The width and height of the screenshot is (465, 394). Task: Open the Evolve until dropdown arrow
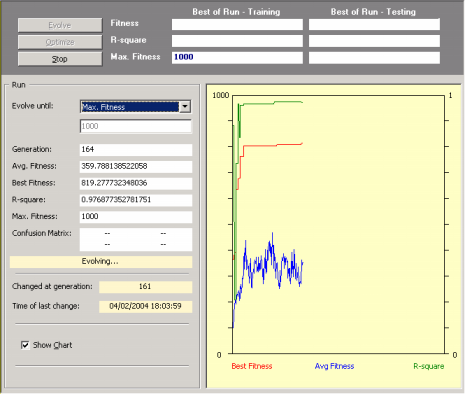click(x=185, y=107)
